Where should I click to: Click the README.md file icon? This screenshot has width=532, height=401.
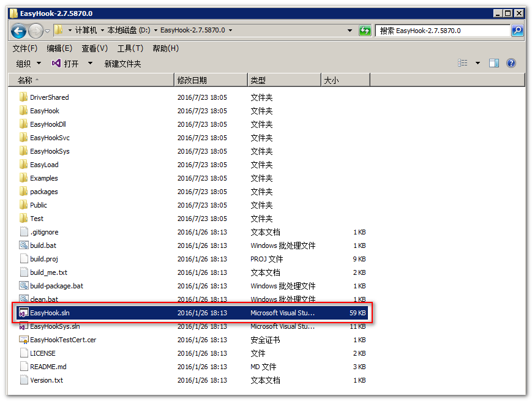(24, 366)
